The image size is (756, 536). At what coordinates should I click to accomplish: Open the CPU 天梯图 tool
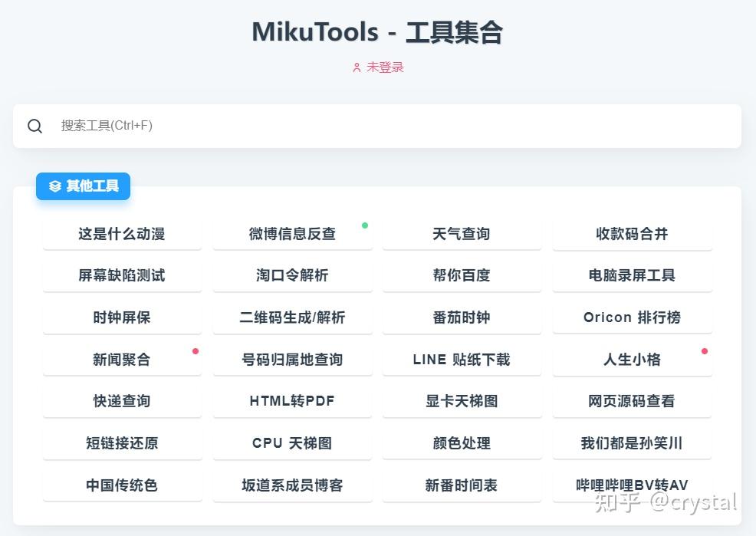[293, 442]
